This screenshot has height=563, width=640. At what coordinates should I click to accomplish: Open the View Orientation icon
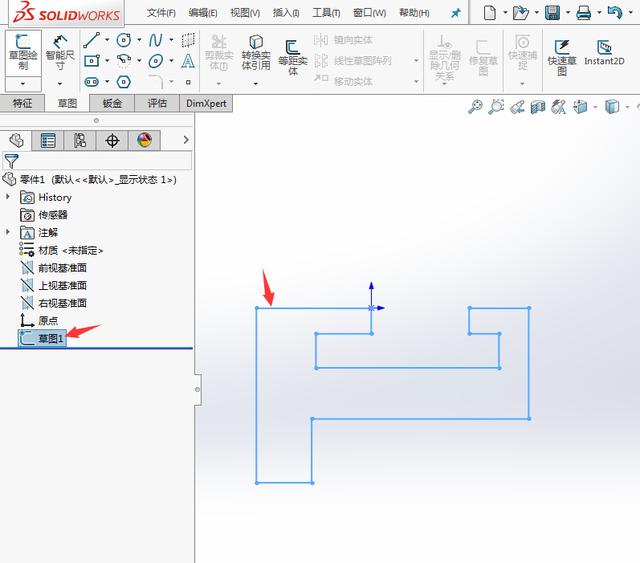coord(580,107)
